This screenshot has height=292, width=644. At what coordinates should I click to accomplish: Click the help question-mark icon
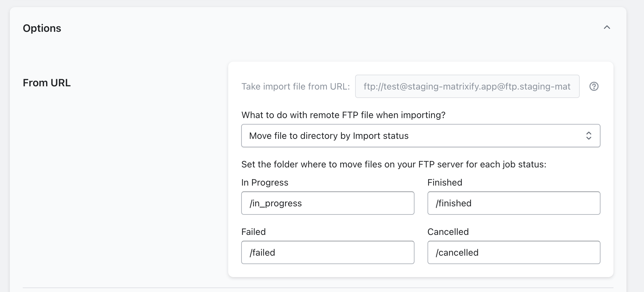pos(594,86)
